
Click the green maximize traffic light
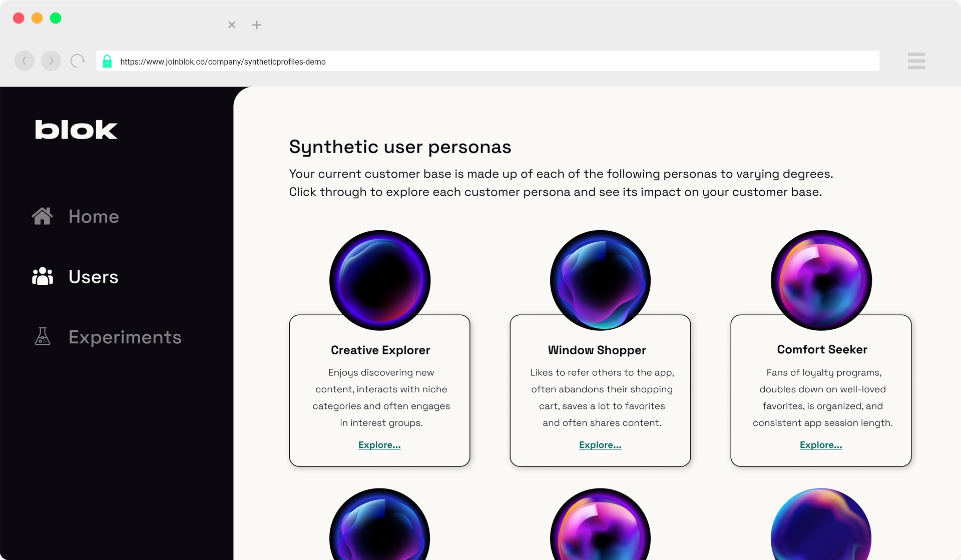[x=56, y=18]
